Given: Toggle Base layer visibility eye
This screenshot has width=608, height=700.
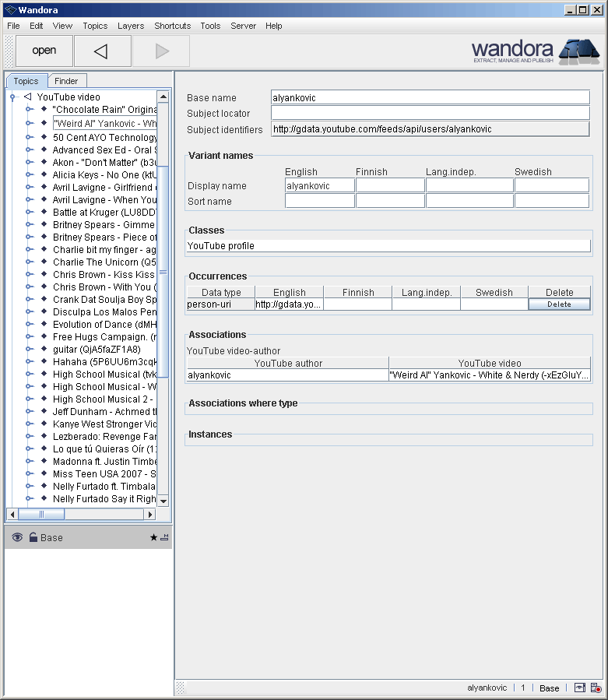Looking at the screenshot, I should coord(17,537).
